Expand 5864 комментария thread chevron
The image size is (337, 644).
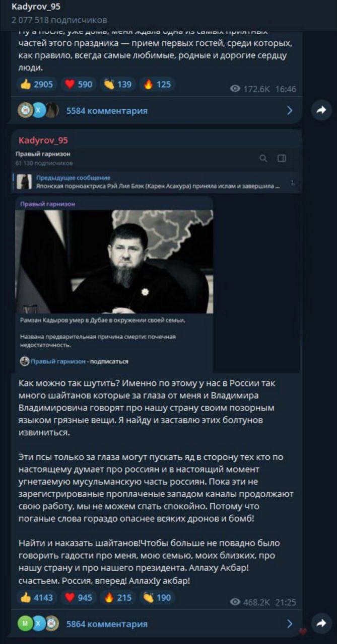(290, 624)
